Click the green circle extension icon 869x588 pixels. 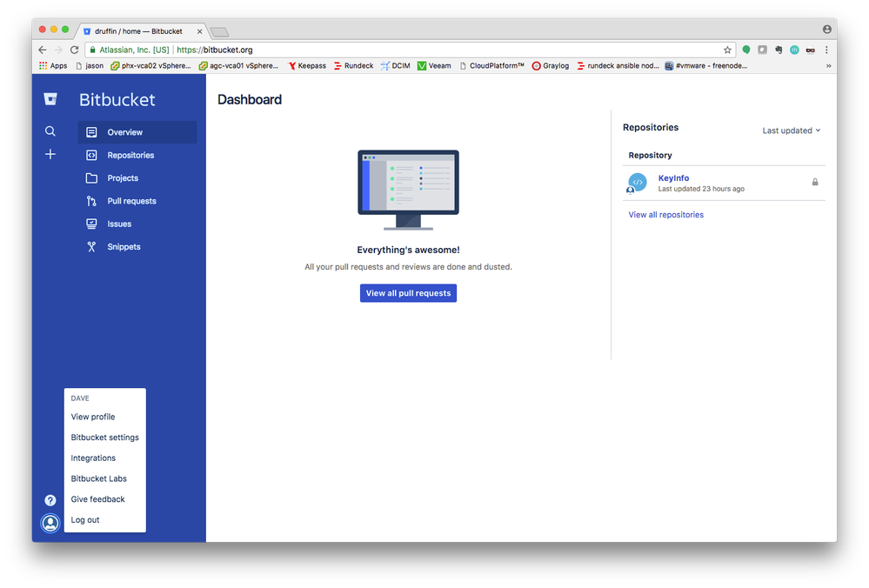(746, 50)
